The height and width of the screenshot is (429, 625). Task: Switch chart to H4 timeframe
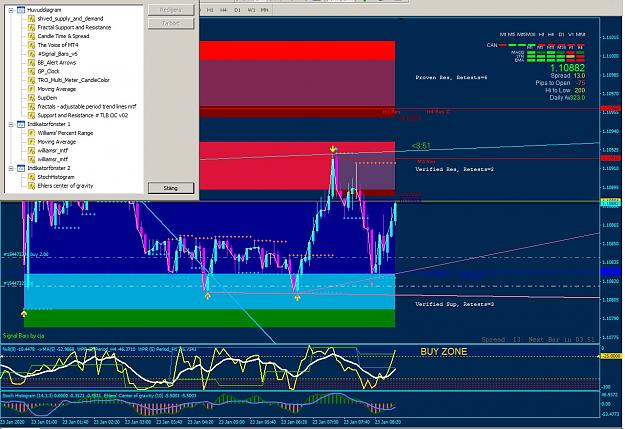pos(223,10)
